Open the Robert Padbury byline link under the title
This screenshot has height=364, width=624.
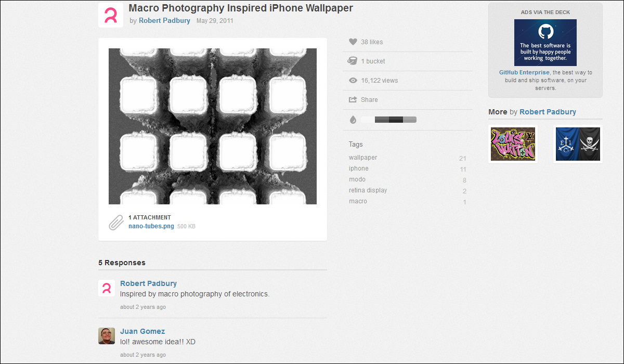(164, 21)
